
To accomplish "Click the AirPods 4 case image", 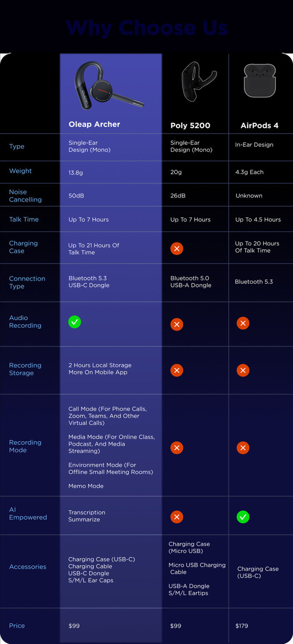I will point(259,80).
